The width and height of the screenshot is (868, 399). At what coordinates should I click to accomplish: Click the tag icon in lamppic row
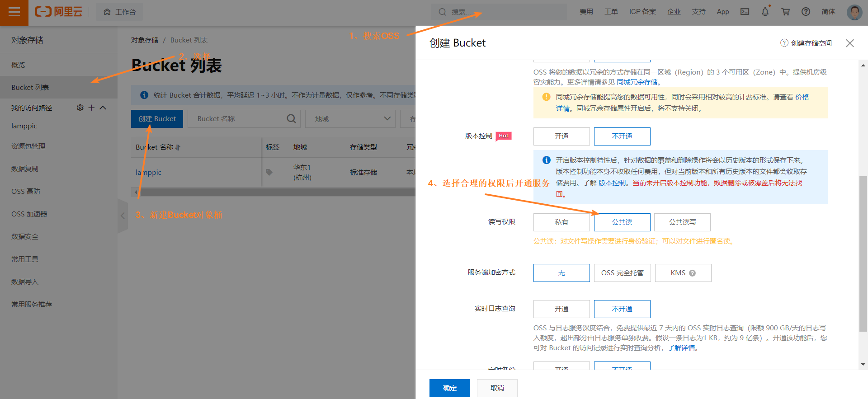269,172
